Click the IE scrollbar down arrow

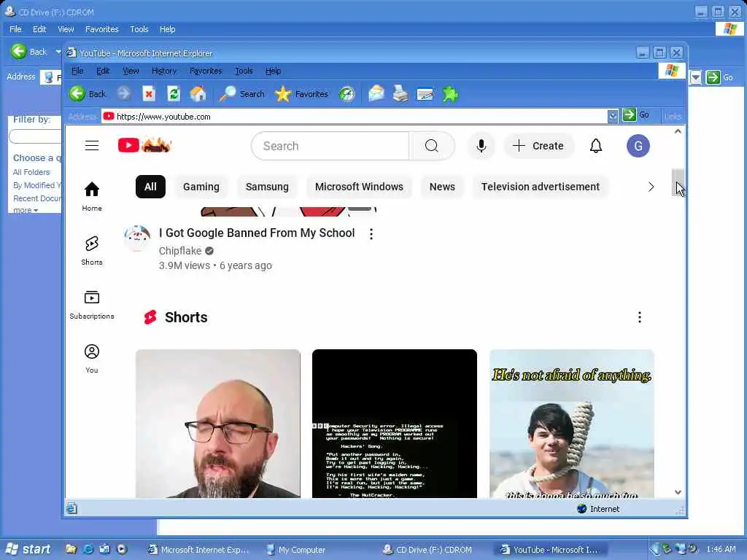[678, 492]
